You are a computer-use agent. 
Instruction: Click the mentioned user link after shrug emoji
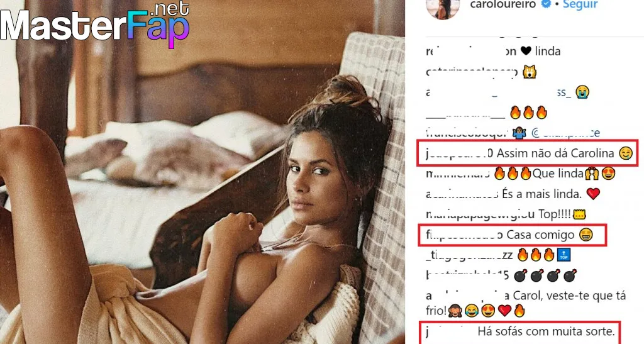coord(565,133)
